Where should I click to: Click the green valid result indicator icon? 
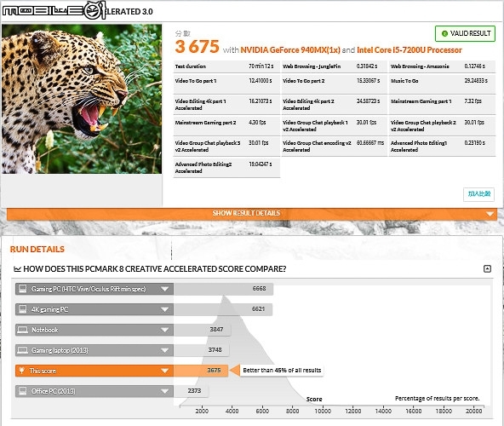tap(444, 33)
